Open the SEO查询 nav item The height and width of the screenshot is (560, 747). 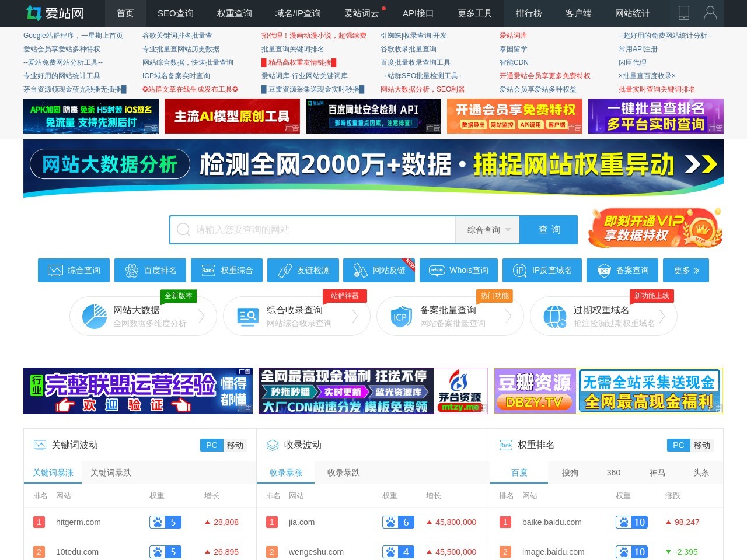(176, 13)
